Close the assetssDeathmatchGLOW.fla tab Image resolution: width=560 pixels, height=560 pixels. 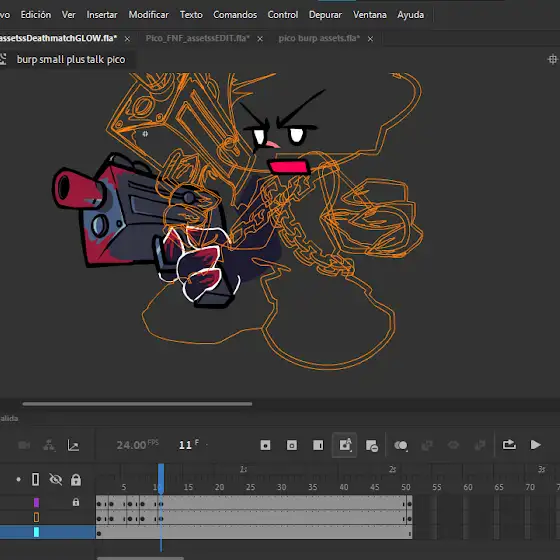pos(127,39)
